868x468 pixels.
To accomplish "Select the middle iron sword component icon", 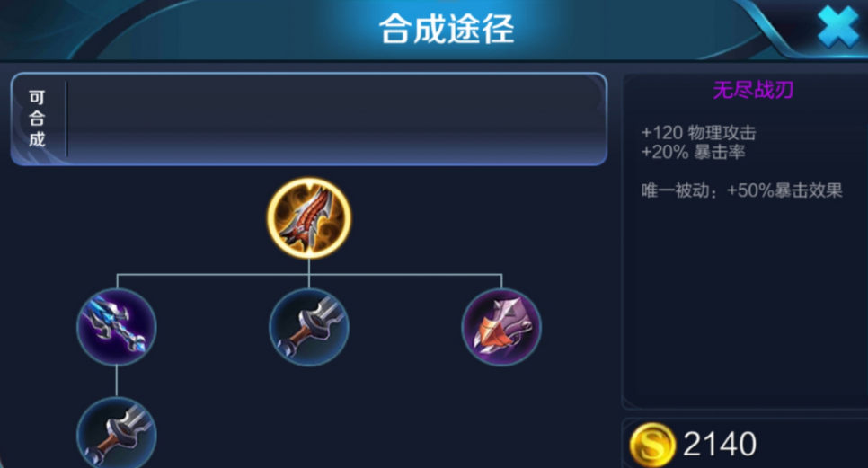I will coord(309,327).
